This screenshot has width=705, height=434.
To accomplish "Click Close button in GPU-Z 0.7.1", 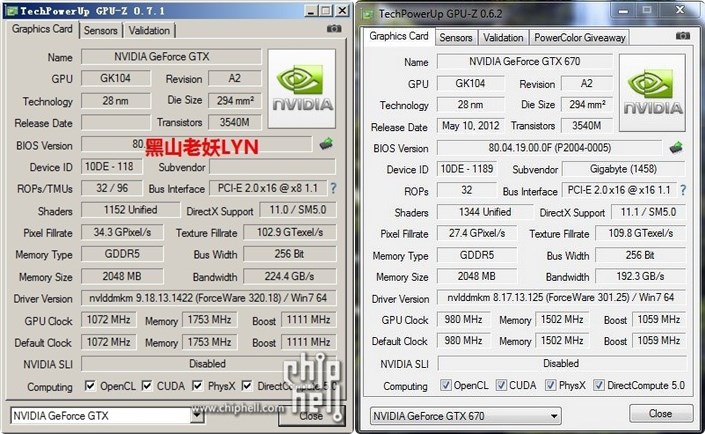I will [311, 416].
